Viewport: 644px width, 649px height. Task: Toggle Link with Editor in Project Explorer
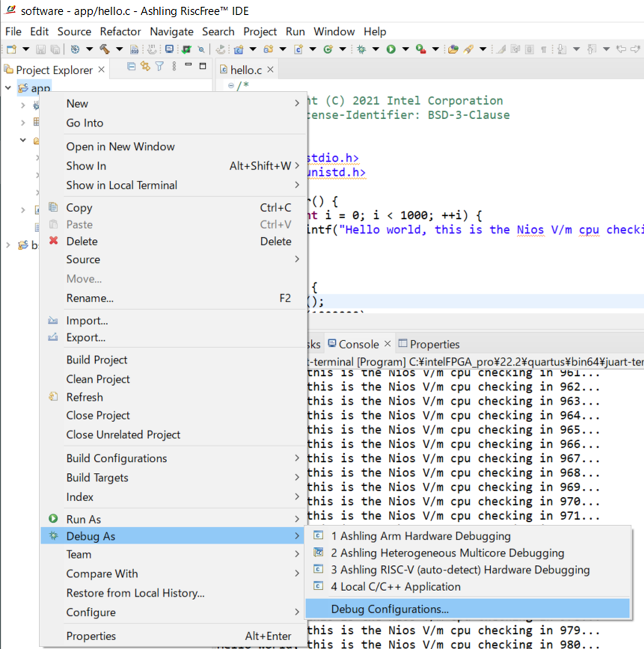[145, 67]
